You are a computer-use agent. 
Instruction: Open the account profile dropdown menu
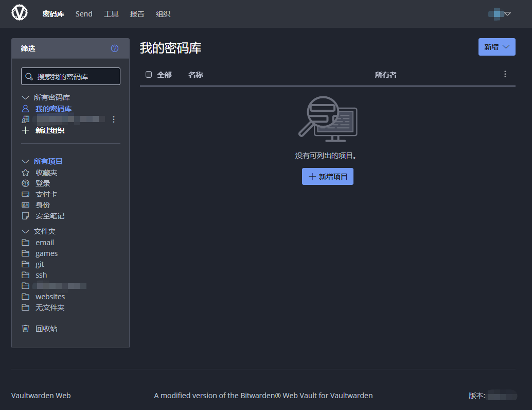(x=499, y=14)
